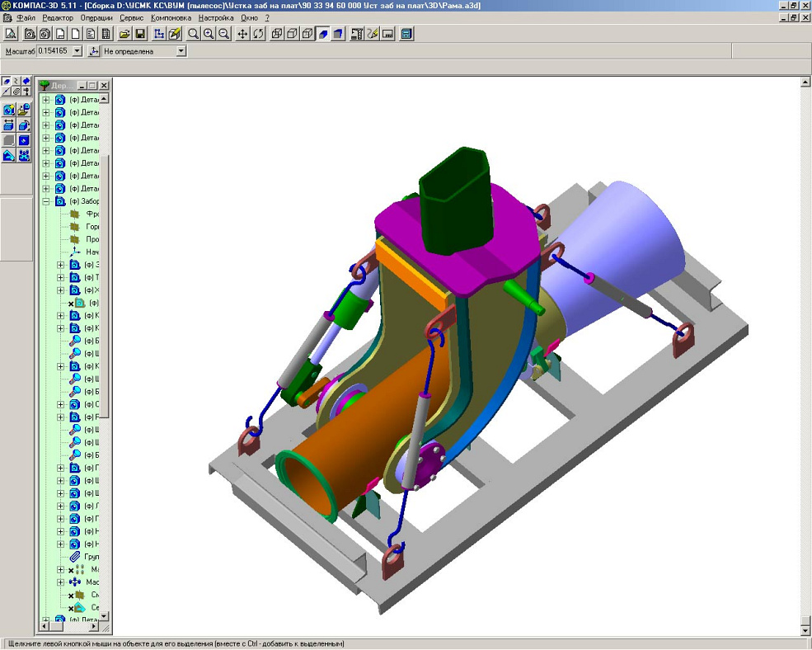Toggle hidden-lines-removed display mode

292,34
